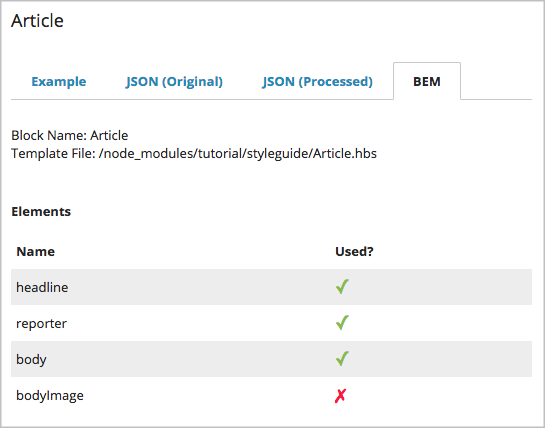545x428 pixels.
Task: Click the green checkmark for headline
Action: (342, 287)
